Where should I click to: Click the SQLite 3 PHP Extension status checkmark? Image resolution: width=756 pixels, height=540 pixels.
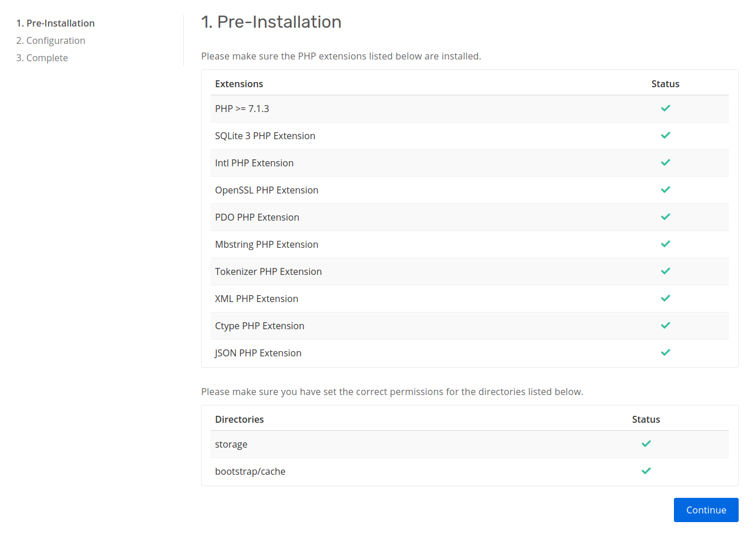tap(665, 135)
